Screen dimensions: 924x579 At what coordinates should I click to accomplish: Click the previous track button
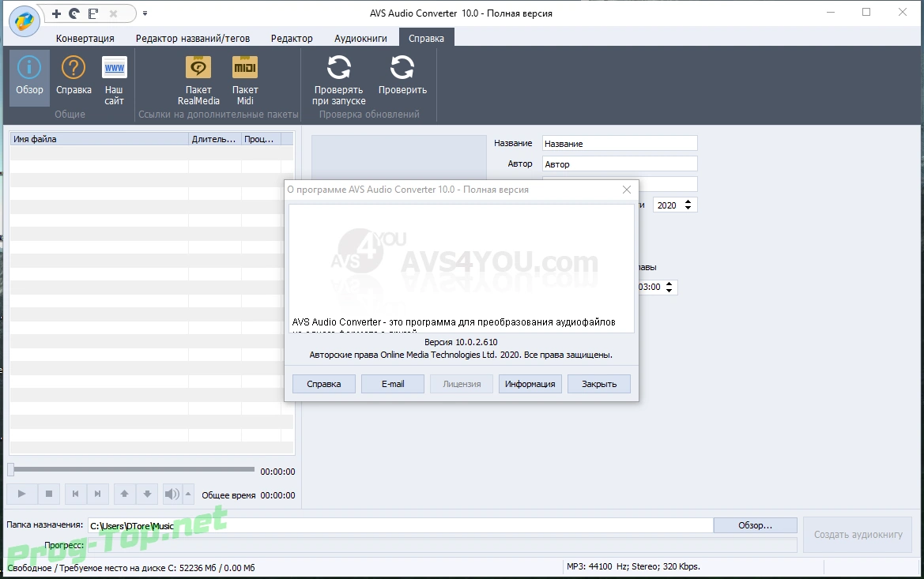(x=75, y=494)
